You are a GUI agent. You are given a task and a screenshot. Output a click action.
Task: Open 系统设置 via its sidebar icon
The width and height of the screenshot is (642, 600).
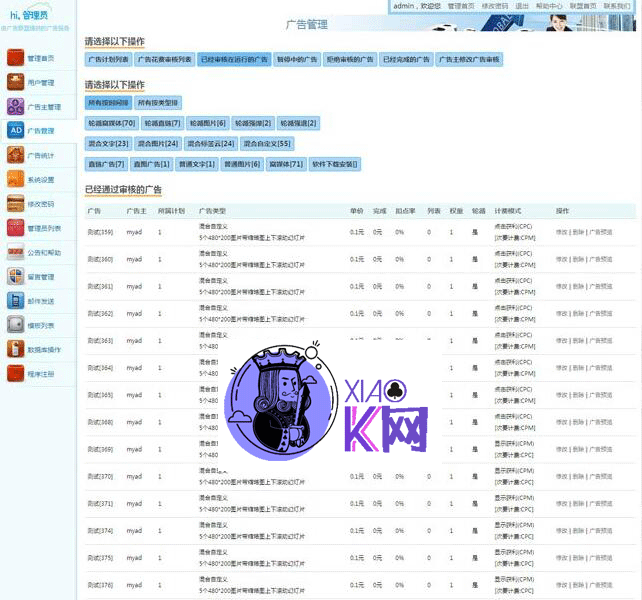point(15,179)
